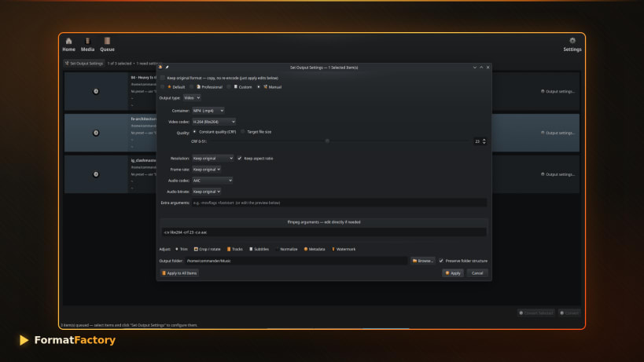Click the app icon in dialog title bar
The height and width of the screenshot is (362, 644).
pos(160,68)
